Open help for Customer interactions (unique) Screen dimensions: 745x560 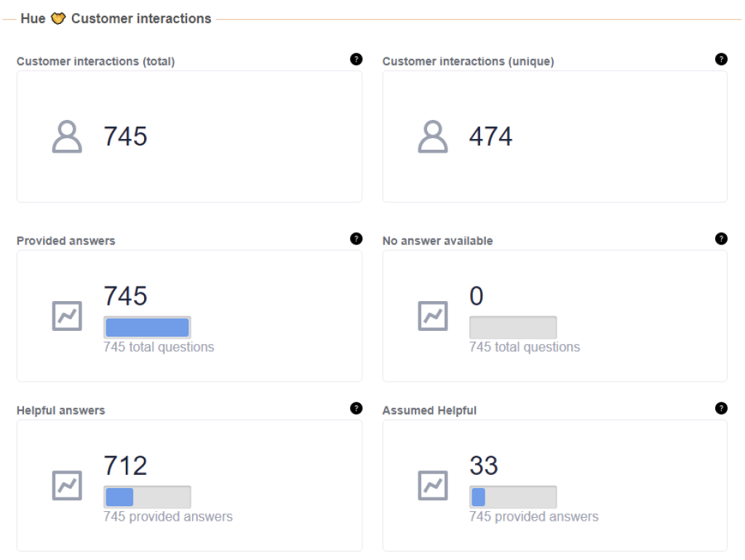tap(721, 59)
